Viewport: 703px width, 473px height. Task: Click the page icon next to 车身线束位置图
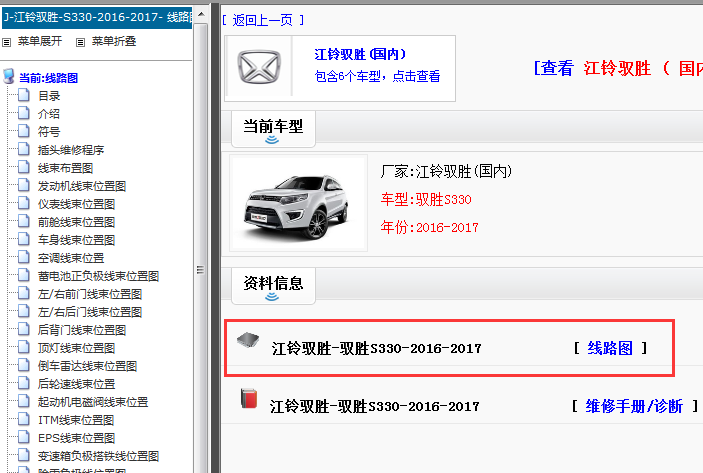[24, 239]
